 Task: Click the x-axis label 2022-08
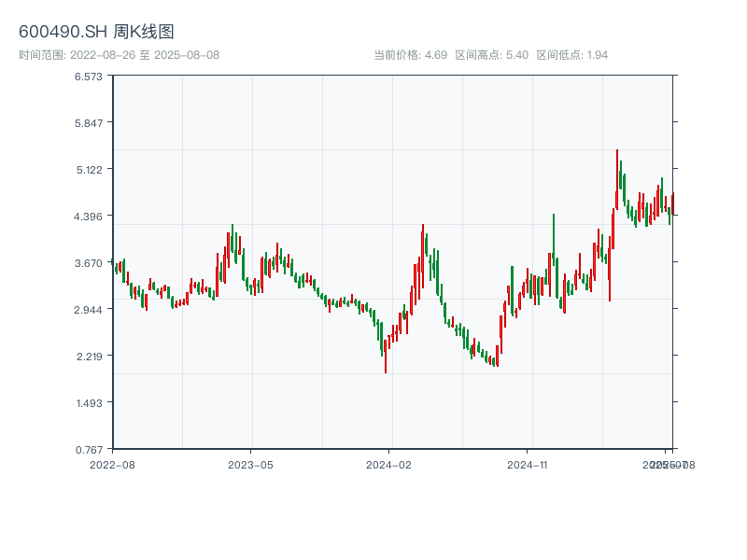tap(112, 465)
